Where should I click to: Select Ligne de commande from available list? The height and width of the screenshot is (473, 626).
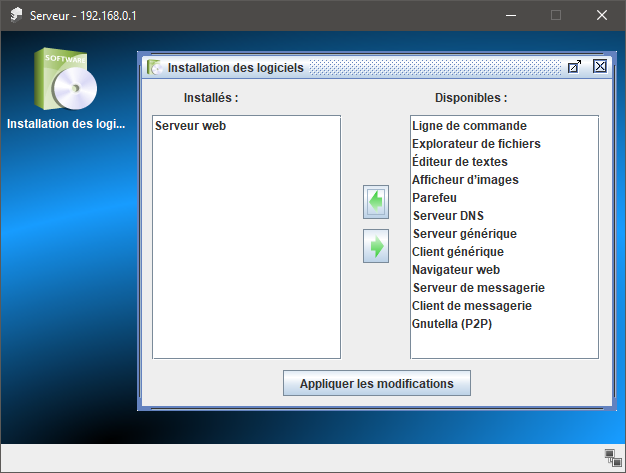[469, 126]
